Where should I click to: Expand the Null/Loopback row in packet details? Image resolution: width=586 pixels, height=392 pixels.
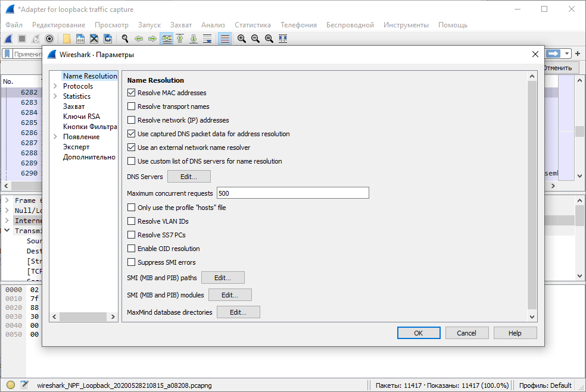pyautogui.click(x=7, y=210)
